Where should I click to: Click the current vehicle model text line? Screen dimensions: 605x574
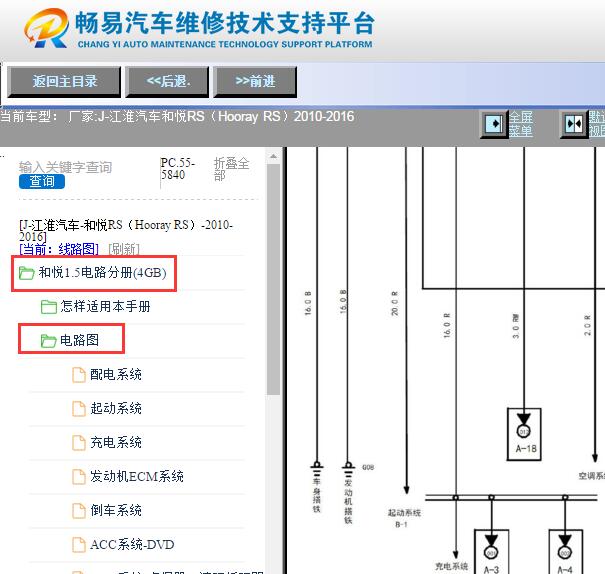pyautogui.click(x=177, y=116)
